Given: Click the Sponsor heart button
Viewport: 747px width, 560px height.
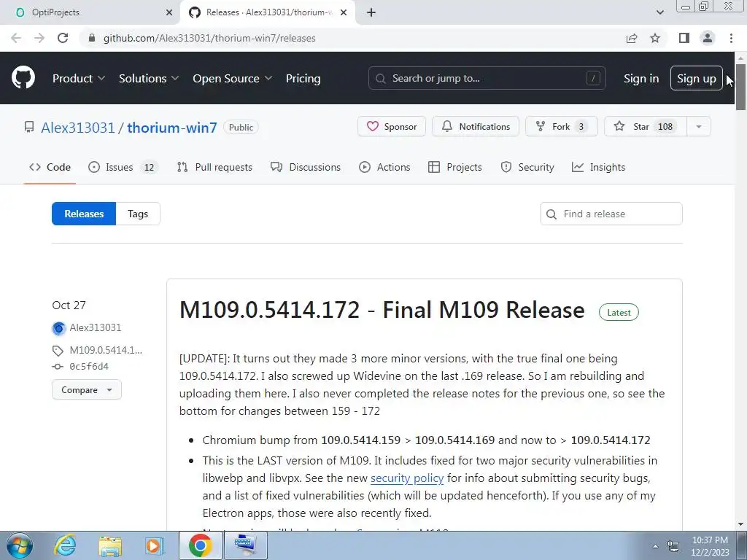Looking at the screenshot, I should pos(392,127).
